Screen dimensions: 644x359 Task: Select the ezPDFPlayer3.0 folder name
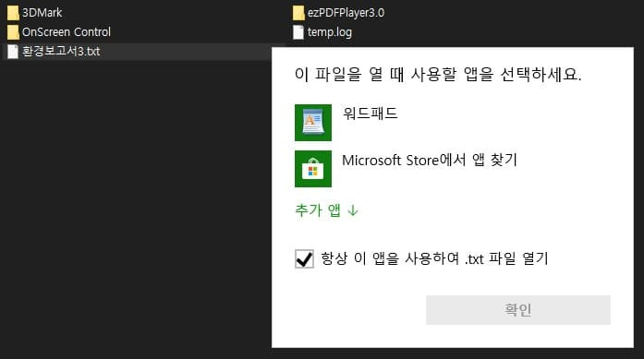[346, 13]
